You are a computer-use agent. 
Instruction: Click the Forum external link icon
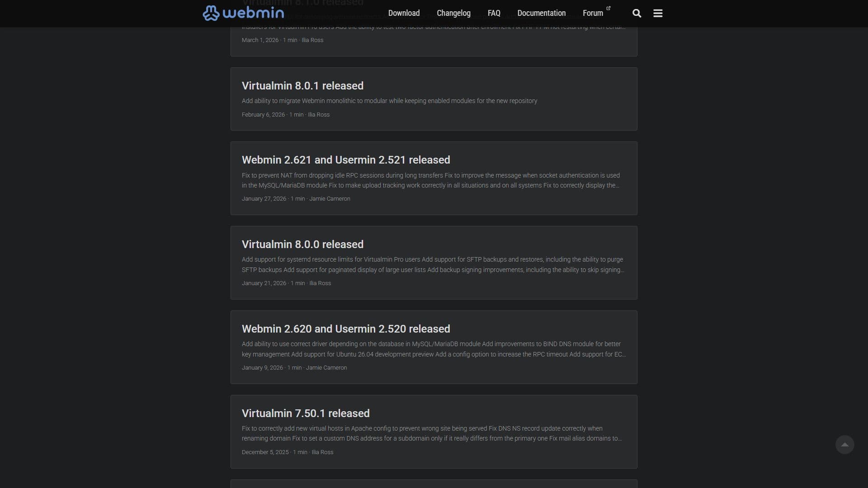(x=608, y=8)
